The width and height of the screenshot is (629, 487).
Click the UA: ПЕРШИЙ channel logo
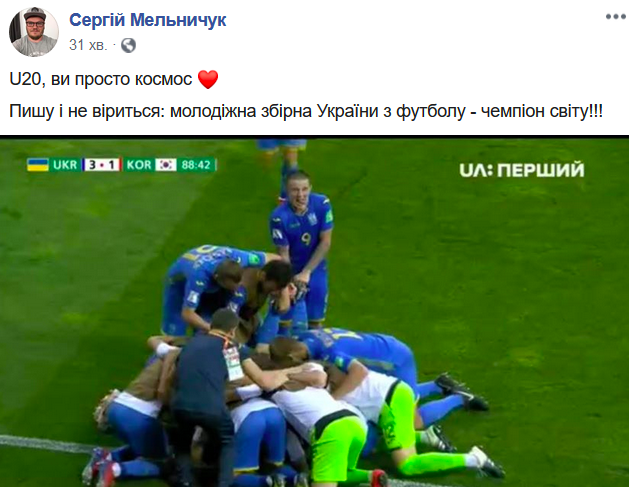point(521,170)
